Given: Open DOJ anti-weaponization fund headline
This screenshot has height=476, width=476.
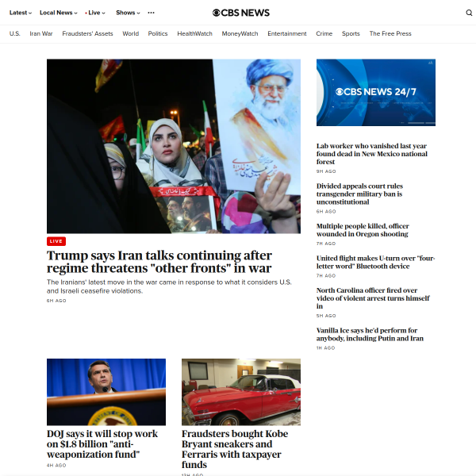Looking at the screenshot, I should coord(102,443).
